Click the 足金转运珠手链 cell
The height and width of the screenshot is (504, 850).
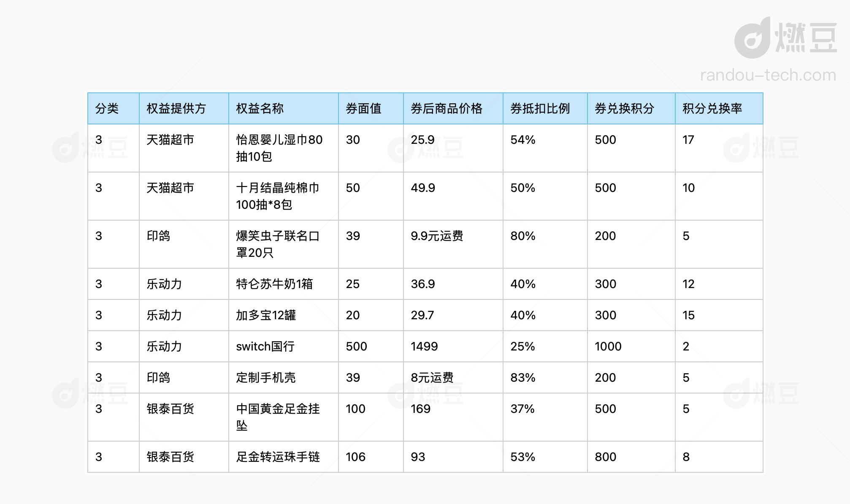click(278, 457)
